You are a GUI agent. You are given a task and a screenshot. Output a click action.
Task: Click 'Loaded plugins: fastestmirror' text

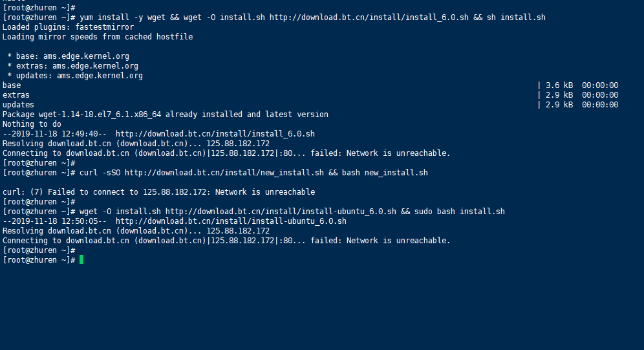click(68, 27)
